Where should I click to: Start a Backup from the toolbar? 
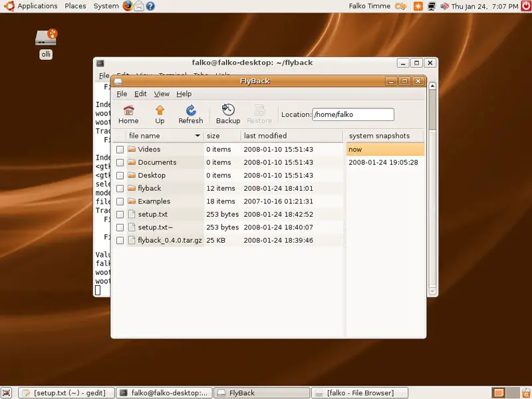point(228,110)
